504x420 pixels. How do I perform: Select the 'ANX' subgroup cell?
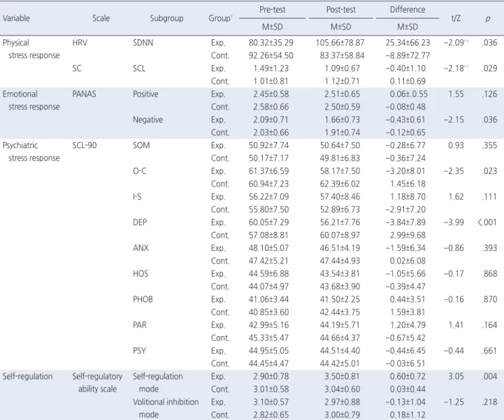[x=141, y=248]
